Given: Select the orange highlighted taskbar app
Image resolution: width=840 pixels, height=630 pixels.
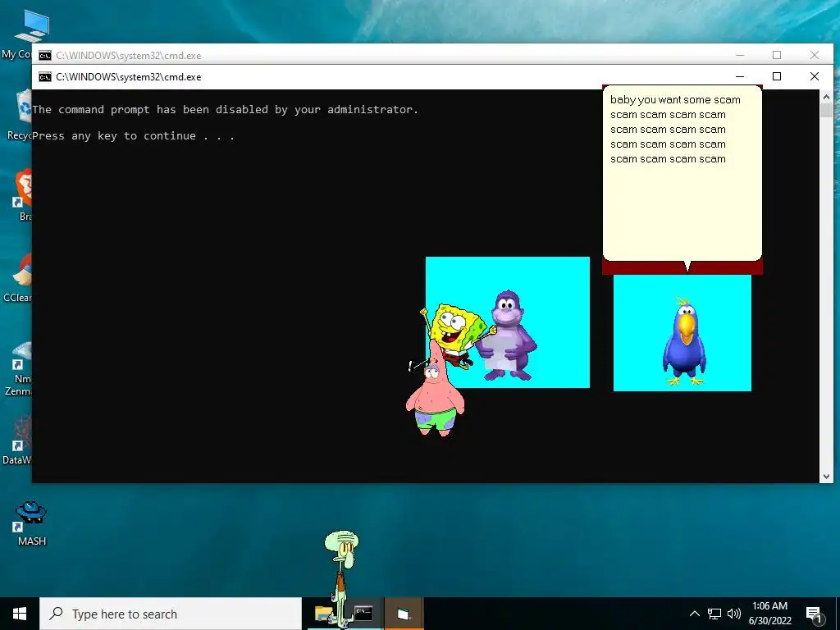Looking at the screenshot, I should (404, 614).
